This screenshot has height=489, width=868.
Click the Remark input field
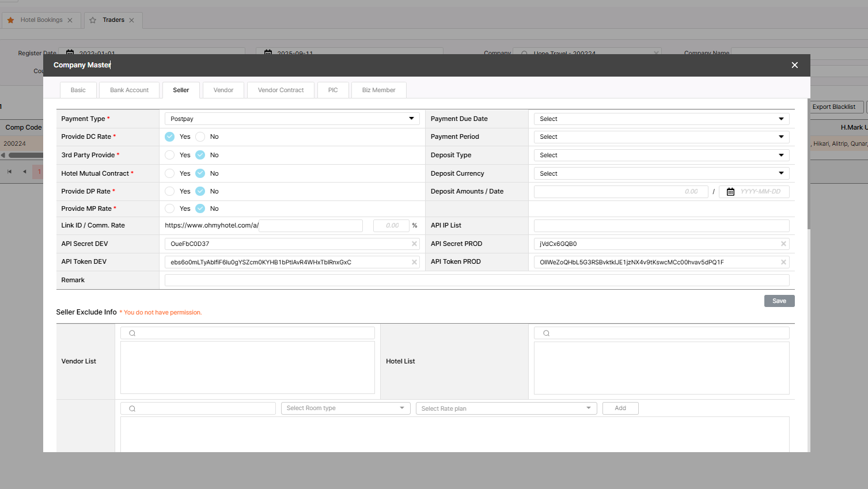pyautogui.click(x=476, y=280)
